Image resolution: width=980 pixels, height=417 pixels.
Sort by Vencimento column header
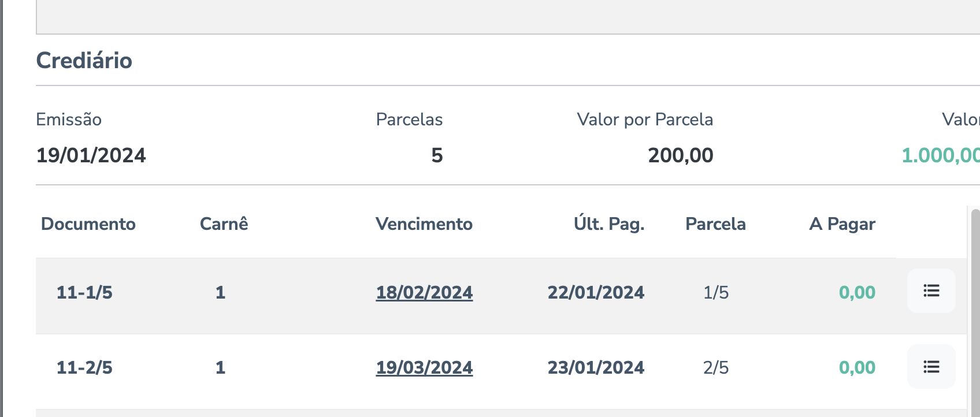tap(424, 224)
